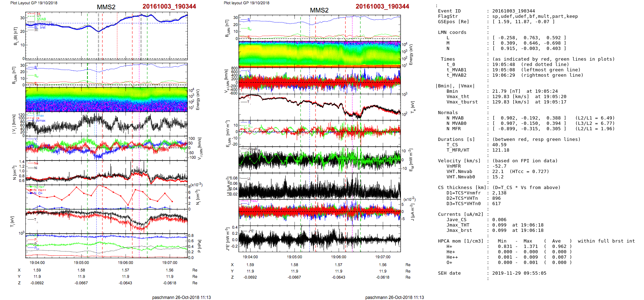Image resolution: width=644 pixels, height=300 pixels.
Task: Click the "LMN coords" heading
Action: (x=452, y=32)
